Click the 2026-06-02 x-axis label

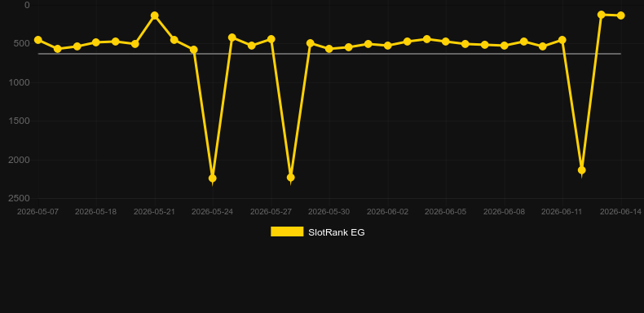[x=388, y=212]
